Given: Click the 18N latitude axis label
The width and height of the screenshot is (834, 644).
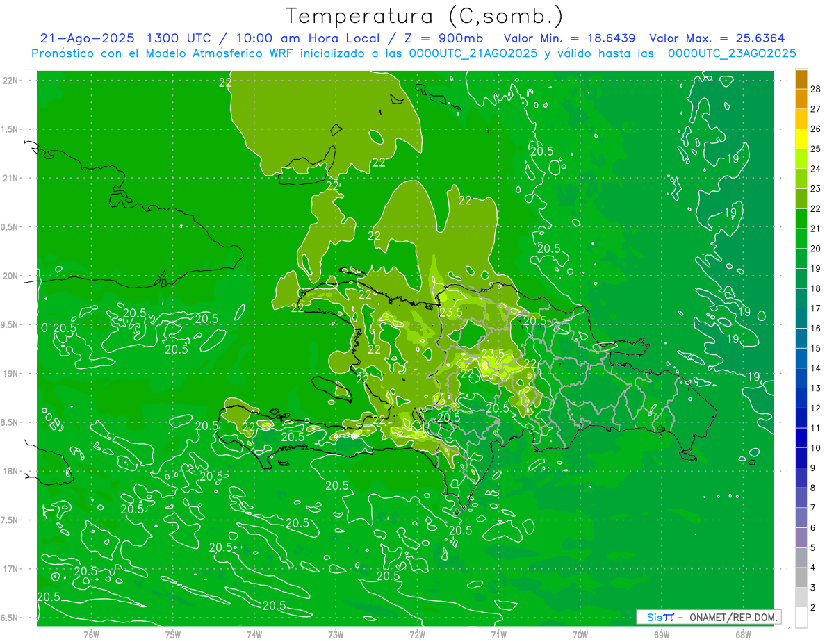Looking at the screenshot, I should coord(12,471).
